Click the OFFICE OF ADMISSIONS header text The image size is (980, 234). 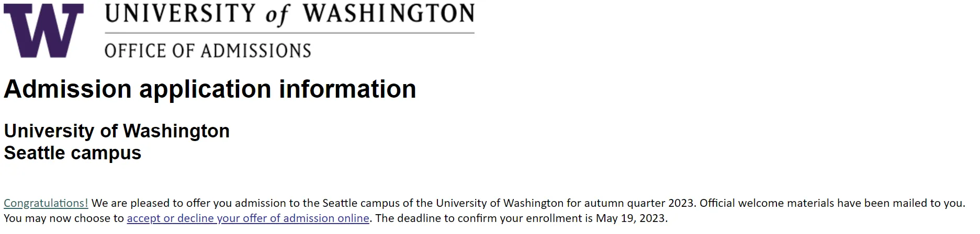(x=208, y=51)
